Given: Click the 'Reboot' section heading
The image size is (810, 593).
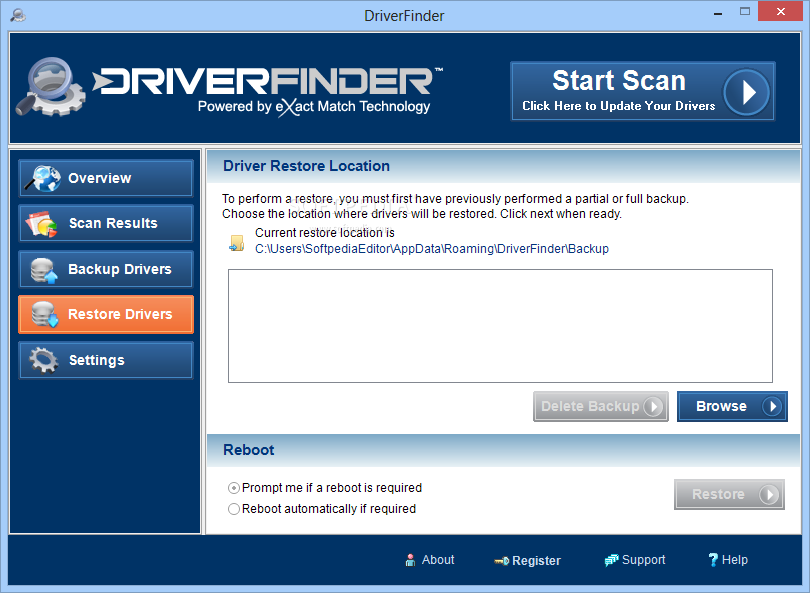Looking at the screenshot, I should (x=248, y=450).
